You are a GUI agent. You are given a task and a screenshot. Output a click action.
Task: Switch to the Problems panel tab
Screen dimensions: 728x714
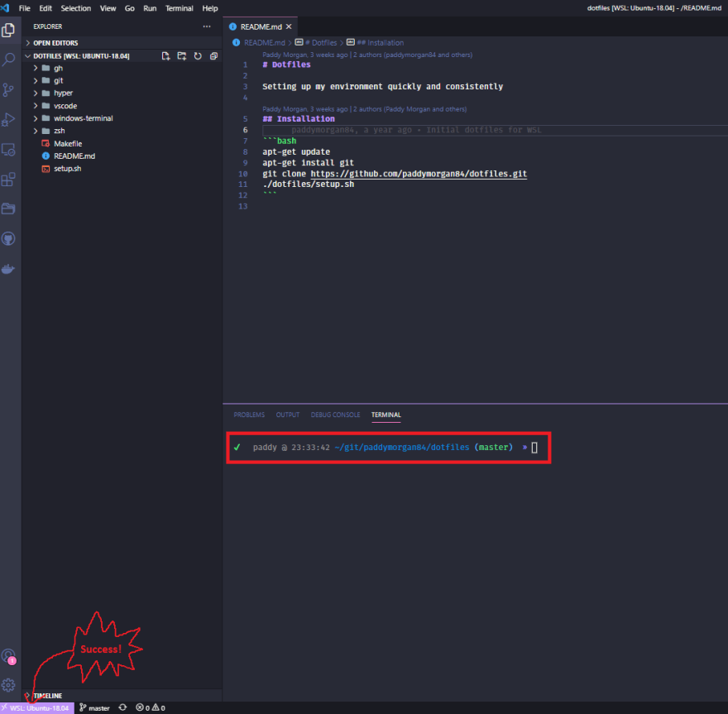pyautogui.click(x=249, y=415)
